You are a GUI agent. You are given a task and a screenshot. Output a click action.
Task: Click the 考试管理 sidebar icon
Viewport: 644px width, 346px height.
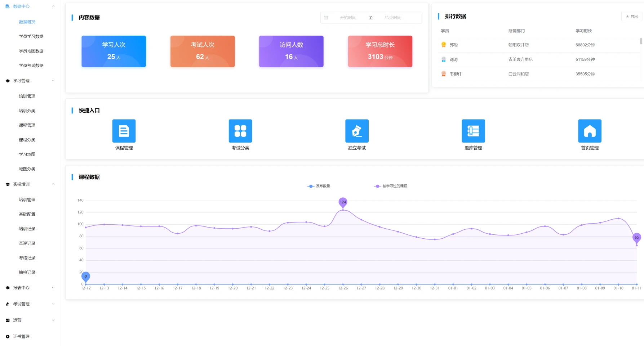tap(8, 304)
